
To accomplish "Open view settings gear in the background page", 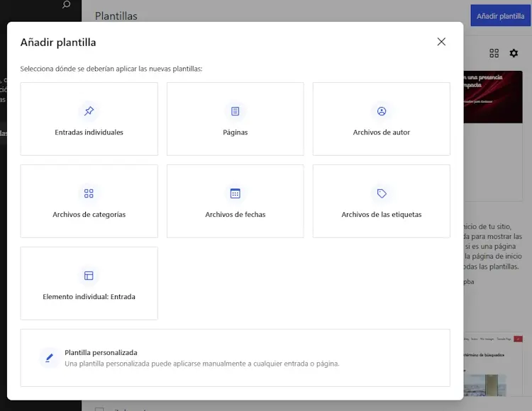I will tap(514, 53).
